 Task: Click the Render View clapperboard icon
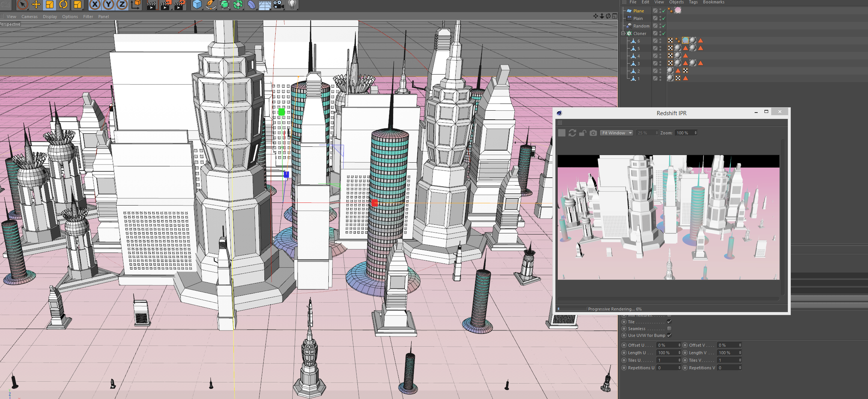pos(152,5)
